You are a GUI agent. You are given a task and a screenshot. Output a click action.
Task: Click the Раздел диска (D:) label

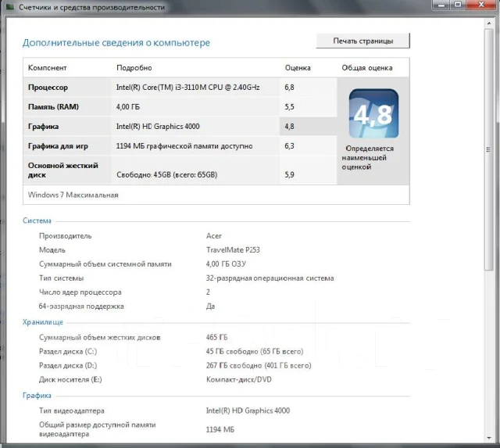68,366
